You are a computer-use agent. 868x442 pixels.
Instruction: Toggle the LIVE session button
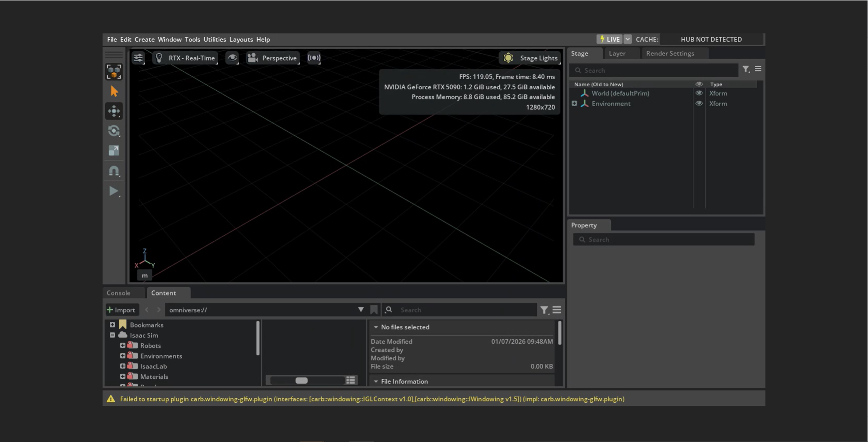coord(610,39)
